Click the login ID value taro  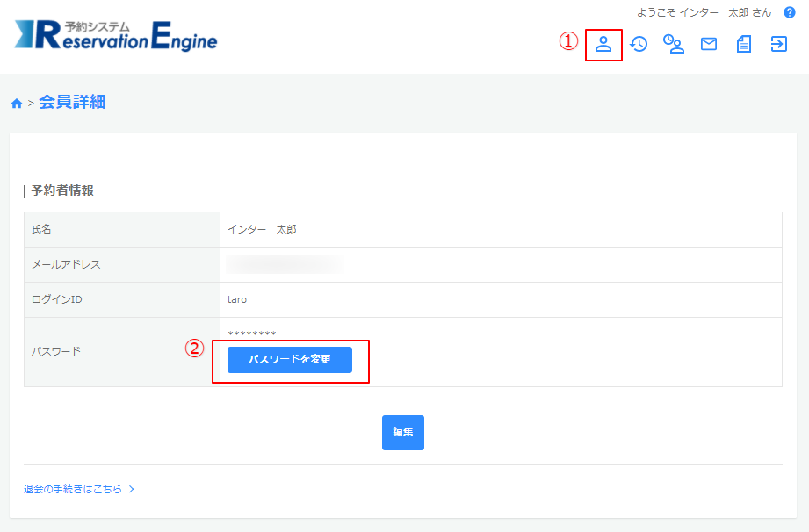point(237,299)
